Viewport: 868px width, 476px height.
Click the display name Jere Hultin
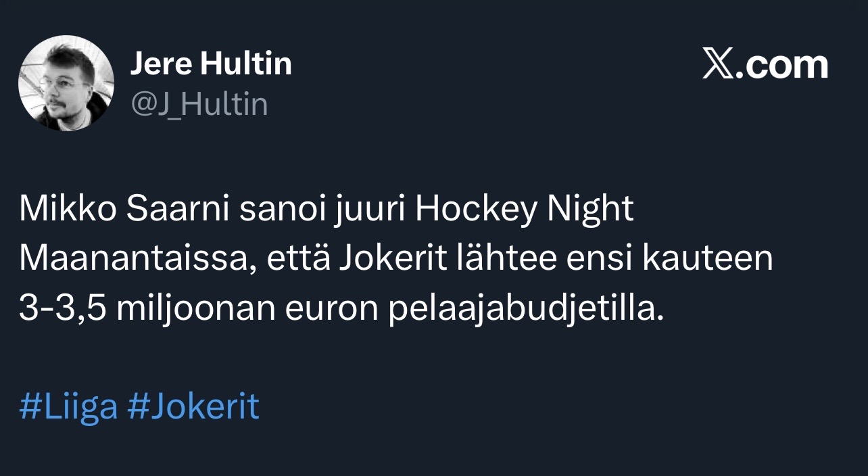coord(210,64)
